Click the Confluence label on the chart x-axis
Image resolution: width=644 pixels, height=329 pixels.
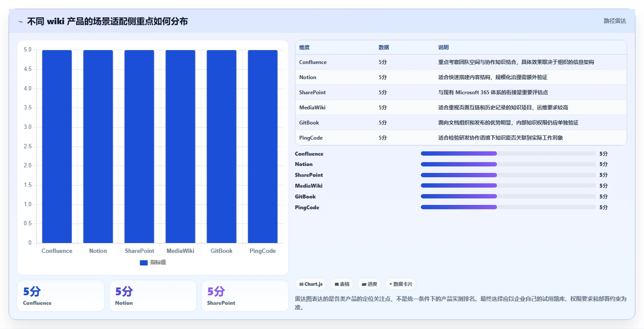coord(57,251)
